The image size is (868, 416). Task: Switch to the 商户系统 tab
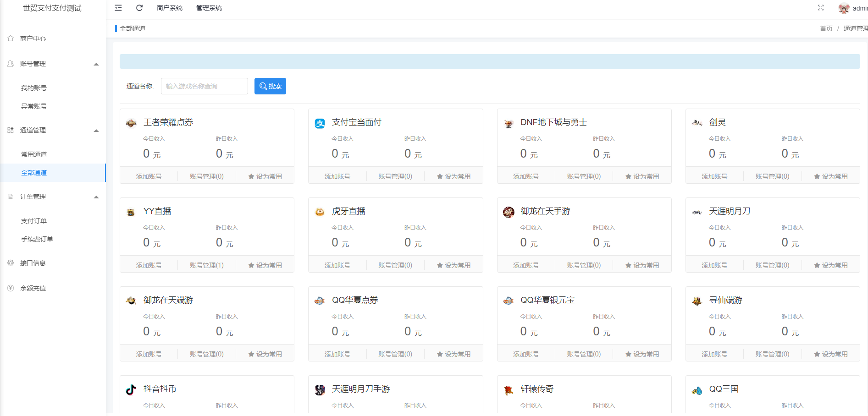point(169,8)
